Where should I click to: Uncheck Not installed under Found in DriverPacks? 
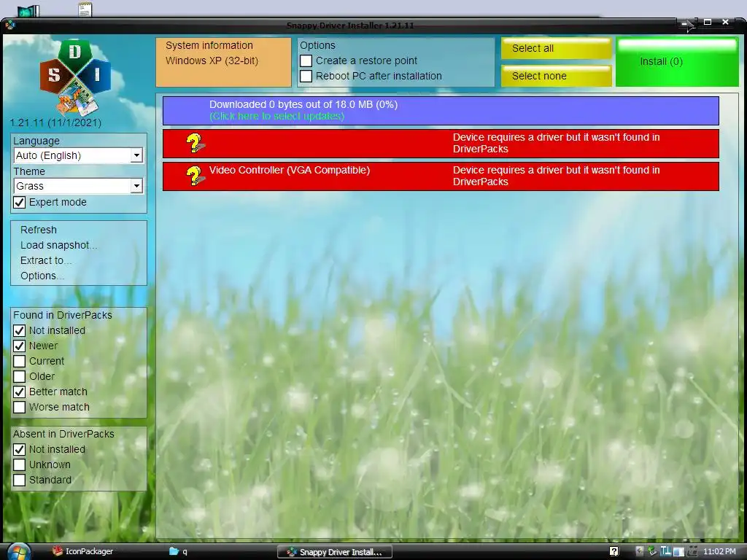(19, 330)
